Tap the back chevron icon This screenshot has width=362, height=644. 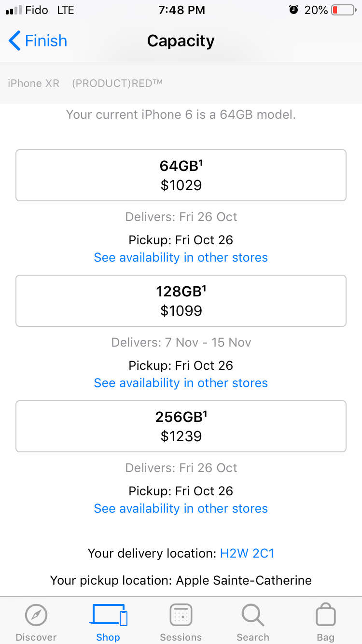click(x=14, y=41)
